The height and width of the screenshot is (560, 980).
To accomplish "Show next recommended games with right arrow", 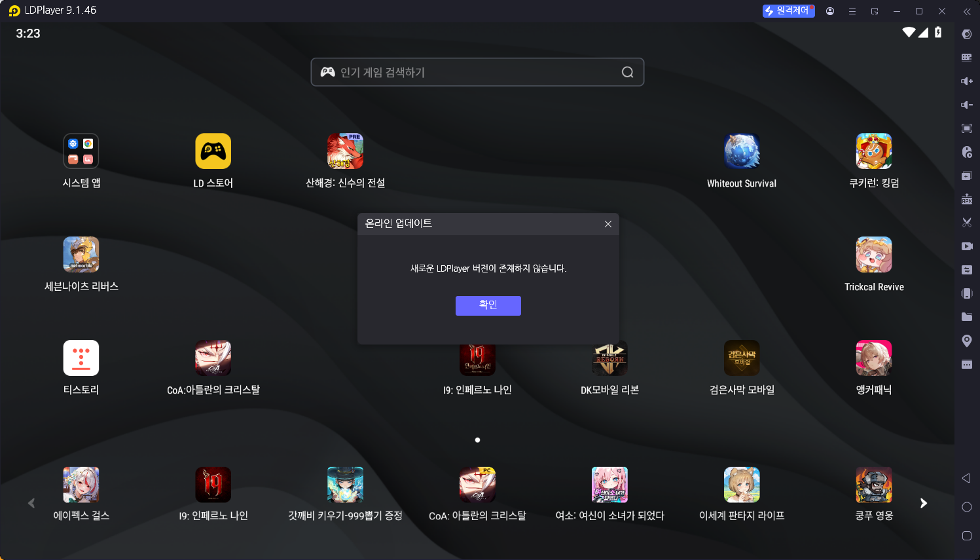I will point(924,503).
